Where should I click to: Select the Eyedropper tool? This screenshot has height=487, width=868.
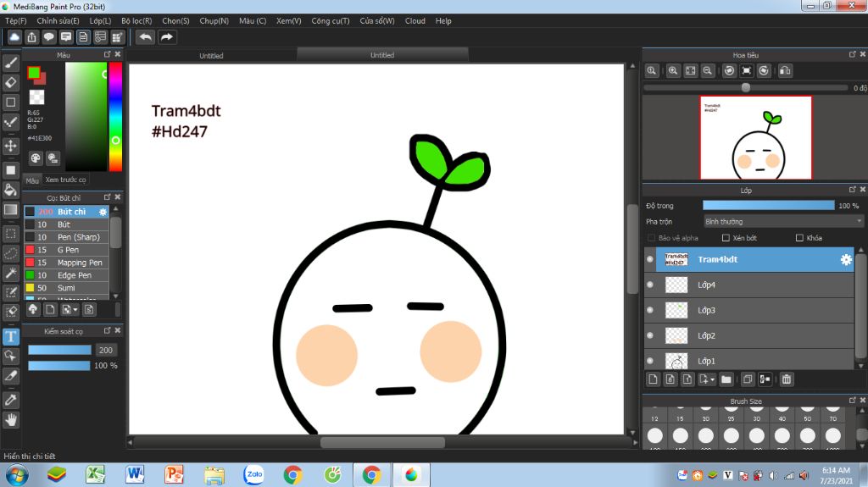(x=10, y=400)
